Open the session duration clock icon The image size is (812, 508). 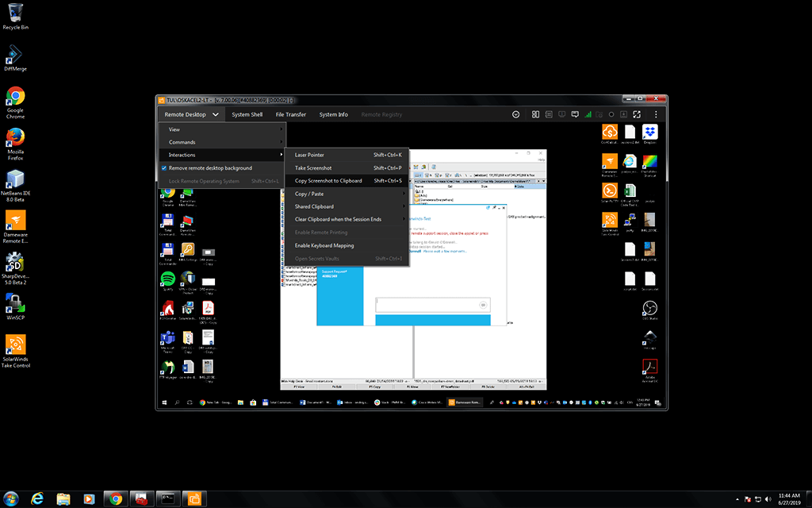[x=516, y=114]
